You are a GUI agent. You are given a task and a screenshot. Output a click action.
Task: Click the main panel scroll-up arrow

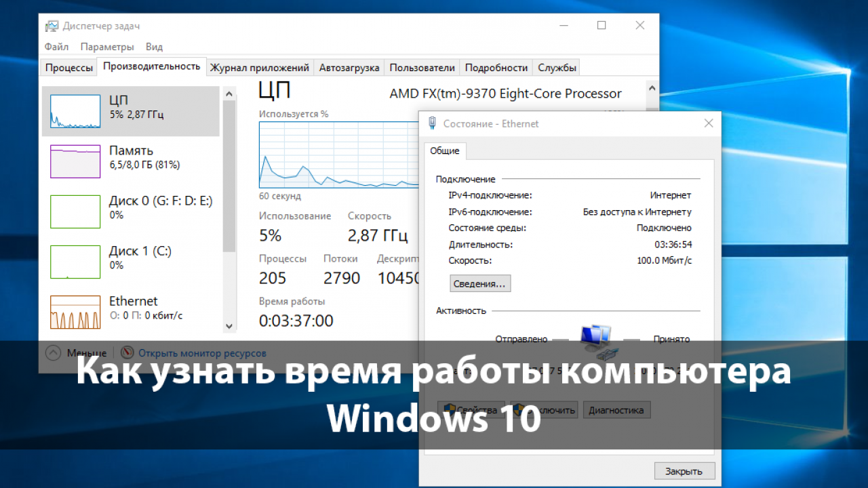pos(652,89)
